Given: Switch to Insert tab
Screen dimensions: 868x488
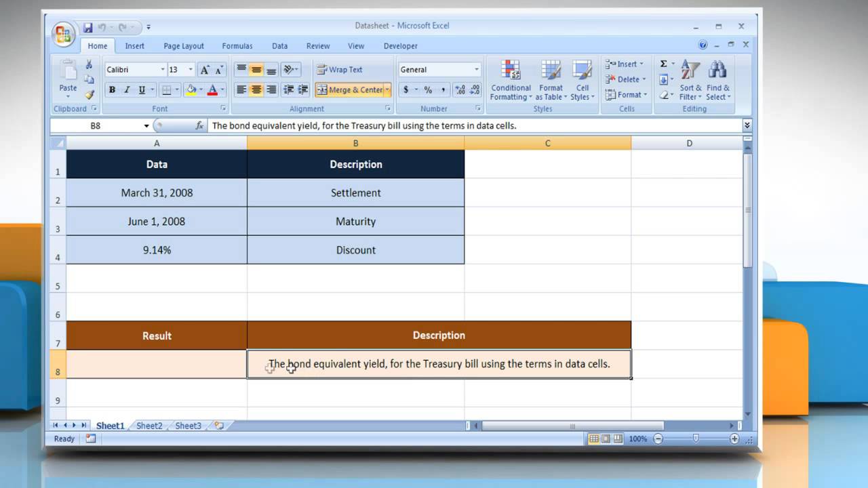Looking at the screenshot, I should point(134,46).
